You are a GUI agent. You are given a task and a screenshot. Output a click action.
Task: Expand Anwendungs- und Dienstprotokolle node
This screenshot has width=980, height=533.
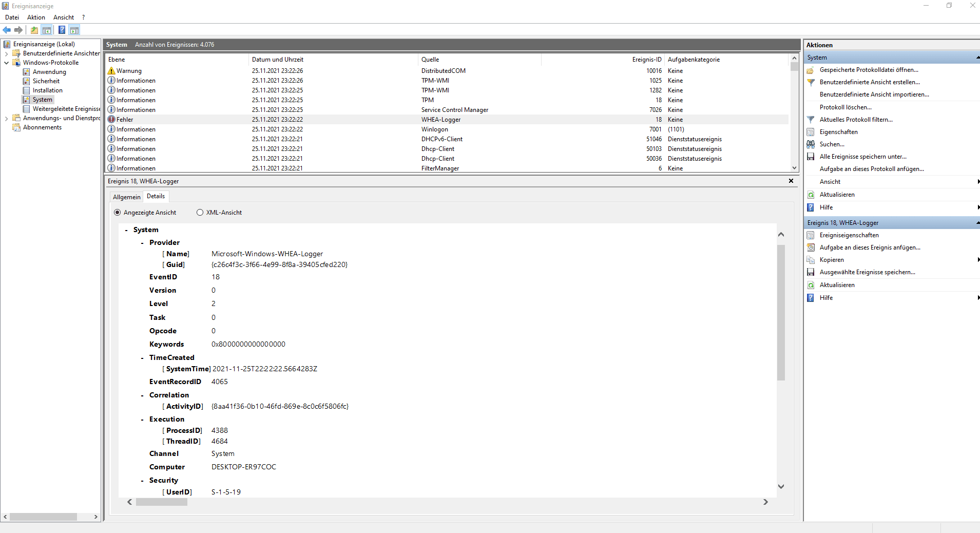[x=6, y=118]
